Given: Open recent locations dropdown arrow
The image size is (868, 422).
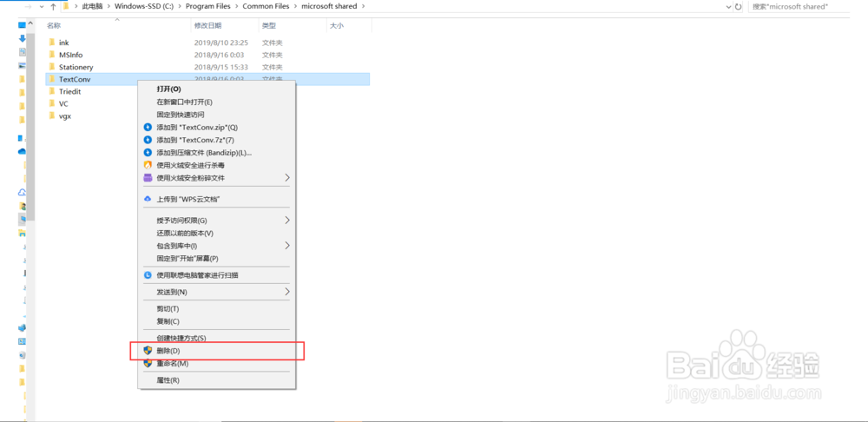Looking at the screenshot, I should 42,7.
